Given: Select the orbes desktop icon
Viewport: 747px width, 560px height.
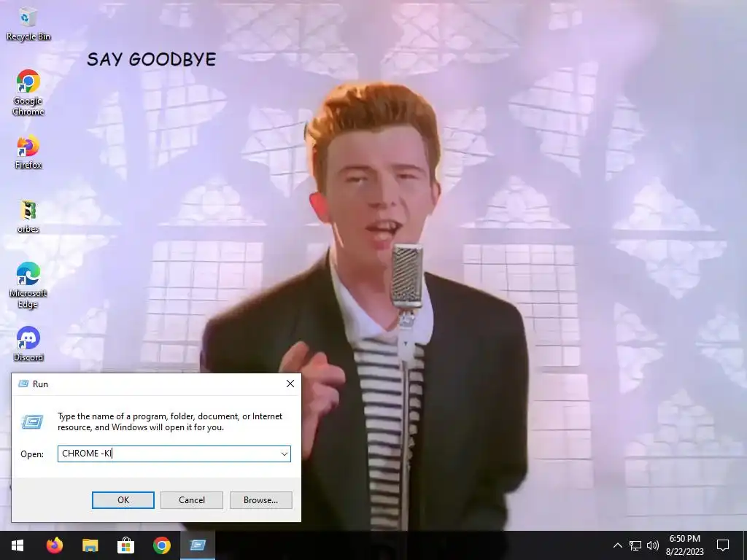Looking at the screenshot, I should click(x=28, y=217).
